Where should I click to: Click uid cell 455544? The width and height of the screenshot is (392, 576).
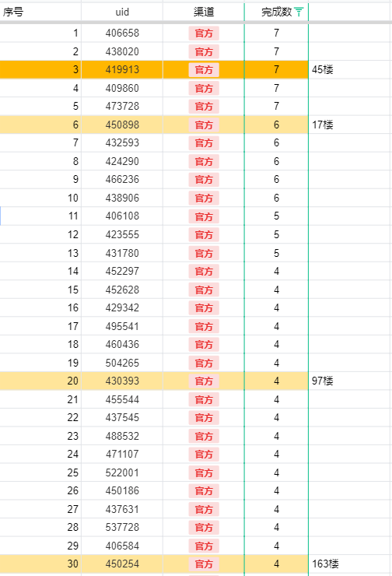tap(122, 399)
